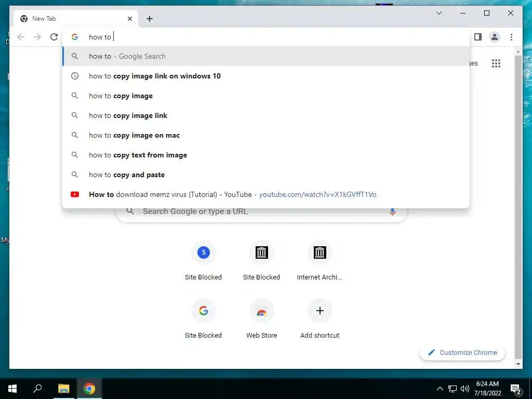Click the page vertical scrollbar
This screenshot has width=532, height=399.
518,207
